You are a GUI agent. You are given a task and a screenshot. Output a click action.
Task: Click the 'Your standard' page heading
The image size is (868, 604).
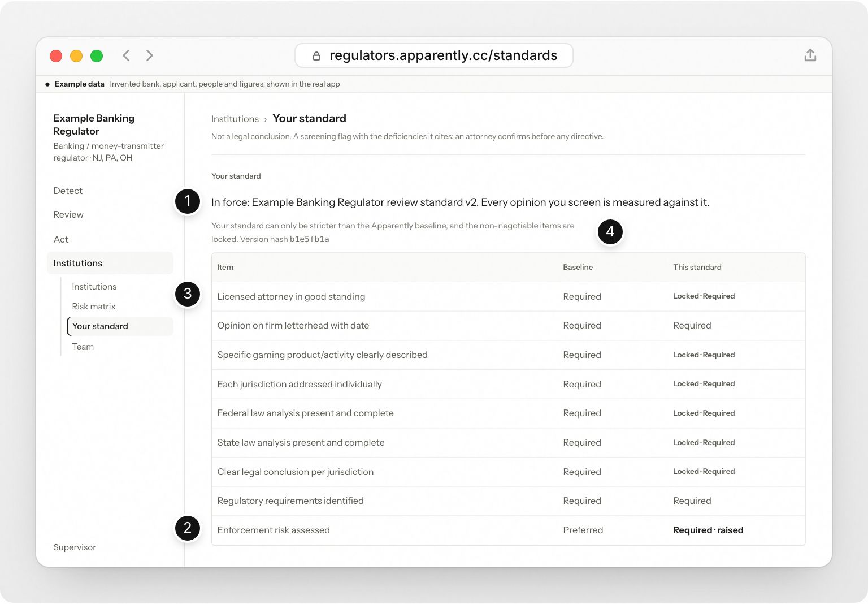[310, 119]
